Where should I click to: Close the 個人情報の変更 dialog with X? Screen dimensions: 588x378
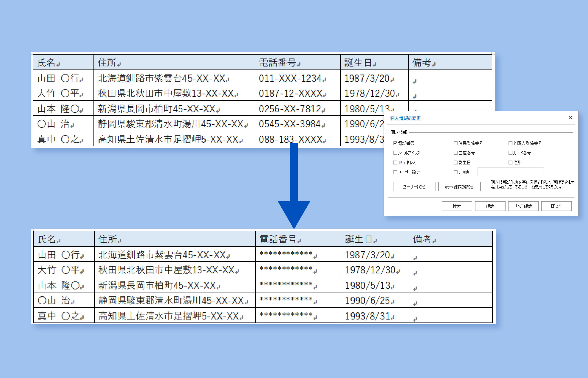point(571,118)
